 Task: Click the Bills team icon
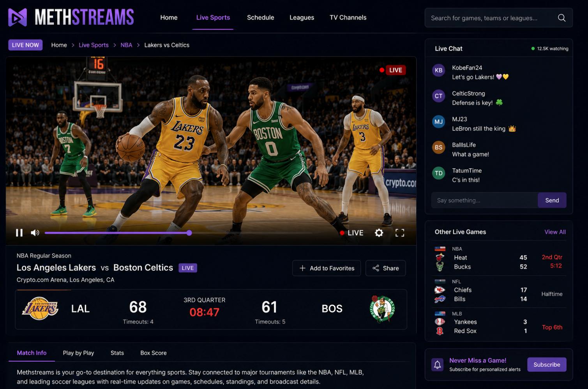point(440,299)
